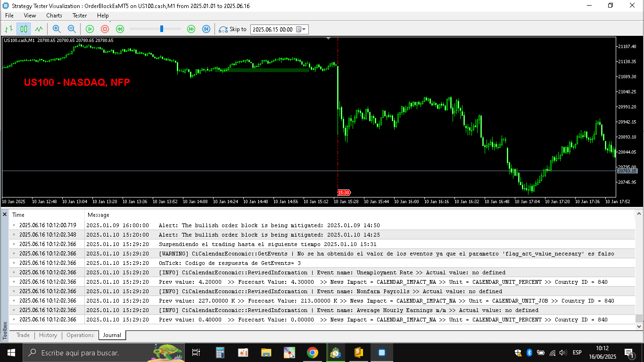
Task: Select the OnTick 'Codigo de respuesta' row
Action: (322, 263)
